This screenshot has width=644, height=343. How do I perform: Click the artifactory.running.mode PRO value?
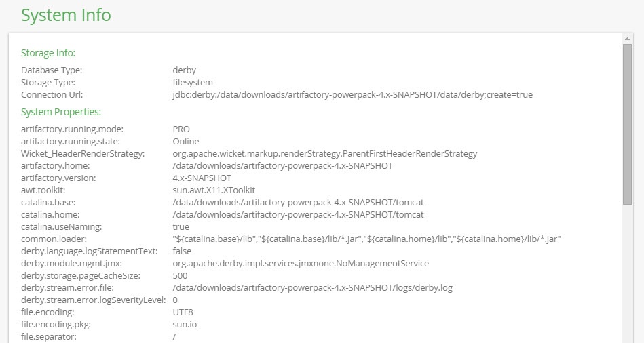181,129
